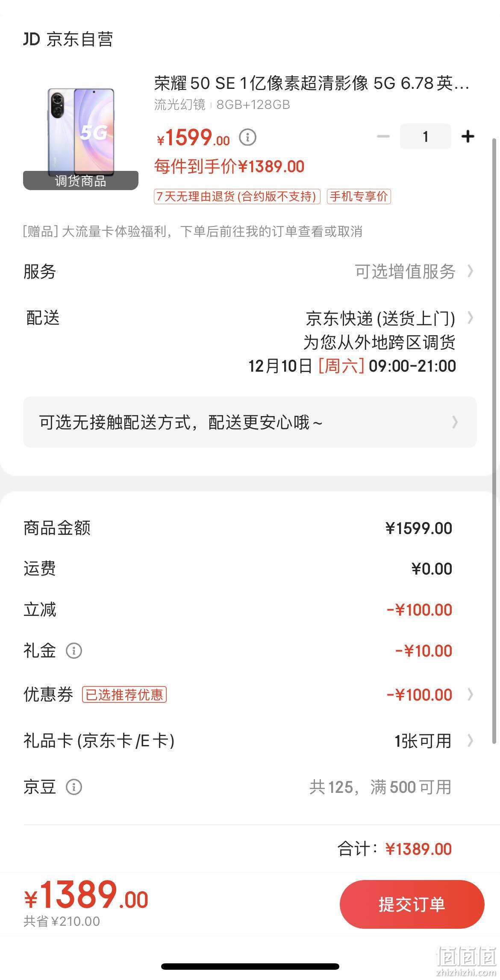Viewport: 500px width, 980px height.
Task: Tap the price info icon beside ¥1599.00
Action: click(x=247, y=137)
